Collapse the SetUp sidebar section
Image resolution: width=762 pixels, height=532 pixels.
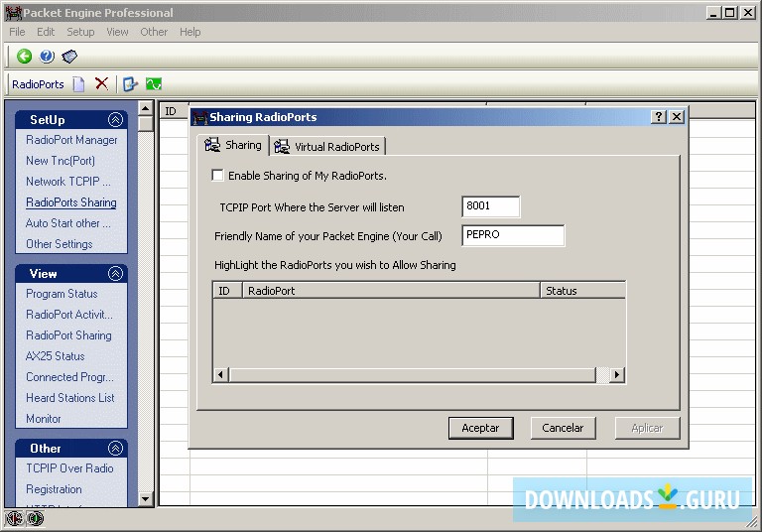click(115, 120)
